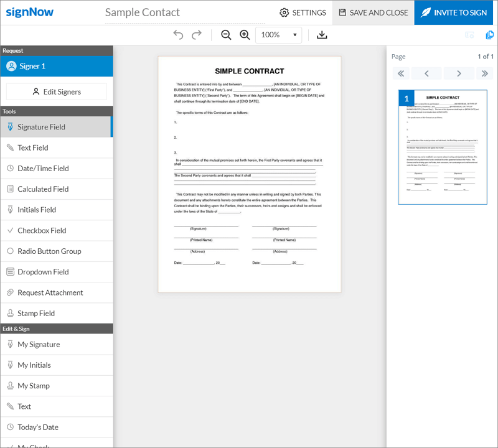The image size is (498, 448).
Task: Download the document
Action: pos(322,35)
